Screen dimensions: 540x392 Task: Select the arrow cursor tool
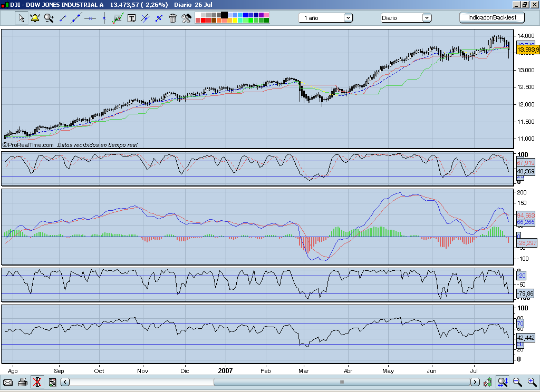point(22,18)
